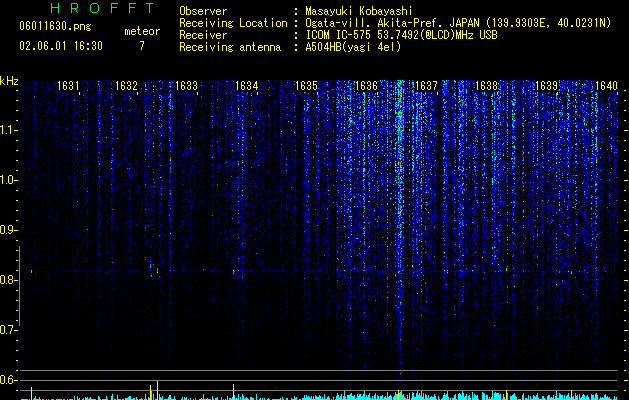
Task: Click the Ogata-vill. Akita-Pref. JAPAN location text
Action: [458, 23]
